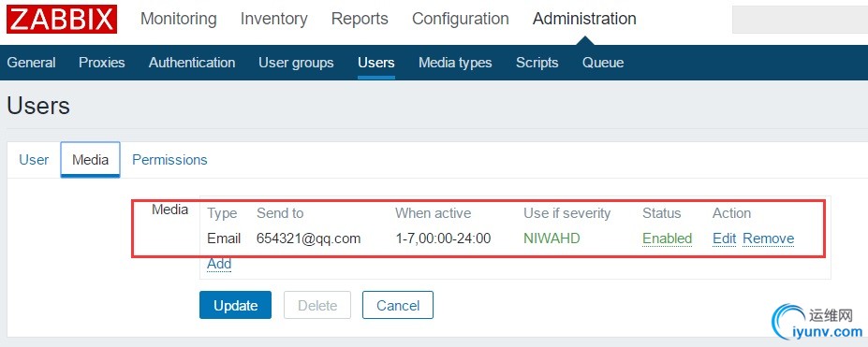Open the Media types section
868x347 pixels.
[455, 63]
